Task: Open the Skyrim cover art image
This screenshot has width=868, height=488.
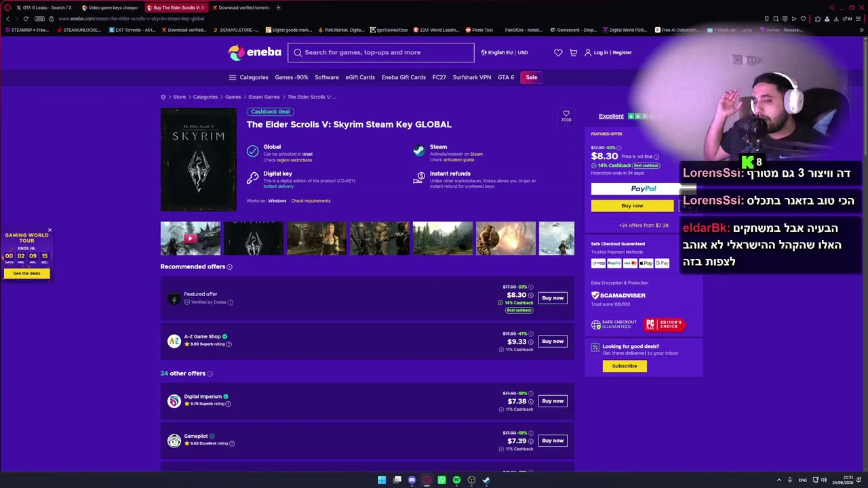Action: [x=199, y=159]
